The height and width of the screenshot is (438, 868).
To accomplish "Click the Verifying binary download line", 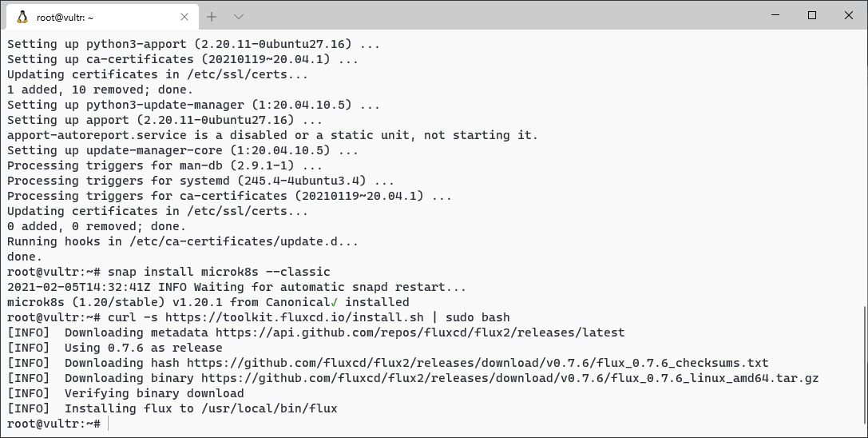I will [x=125, y=394].
